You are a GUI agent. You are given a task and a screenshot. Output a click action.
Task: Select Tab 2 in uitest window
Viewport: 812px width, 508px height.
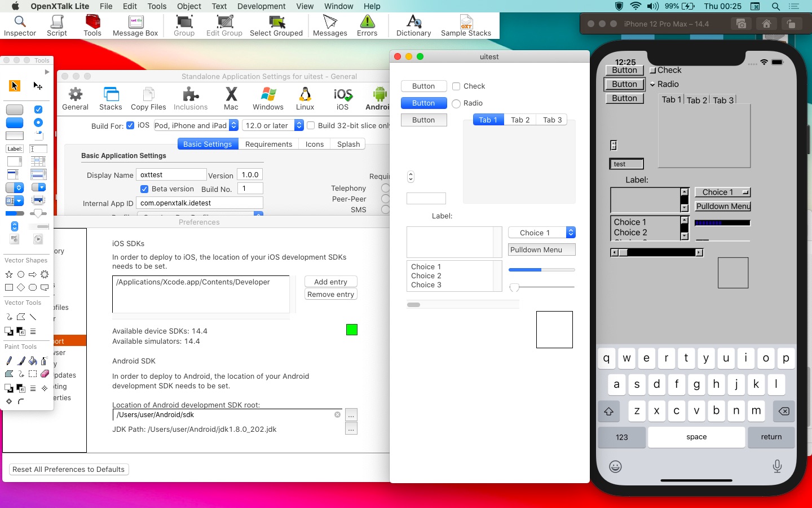click(520, 120)
